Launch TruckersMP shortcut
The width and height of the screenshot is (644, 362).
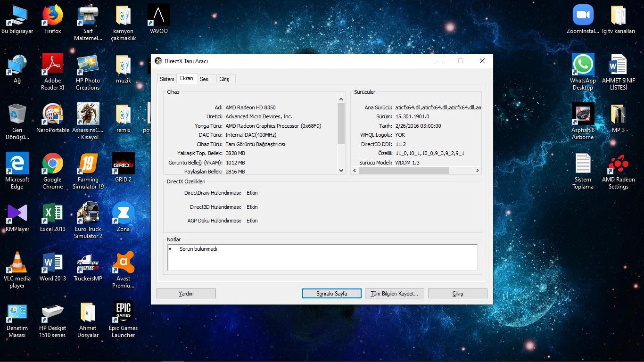[88, 267]
